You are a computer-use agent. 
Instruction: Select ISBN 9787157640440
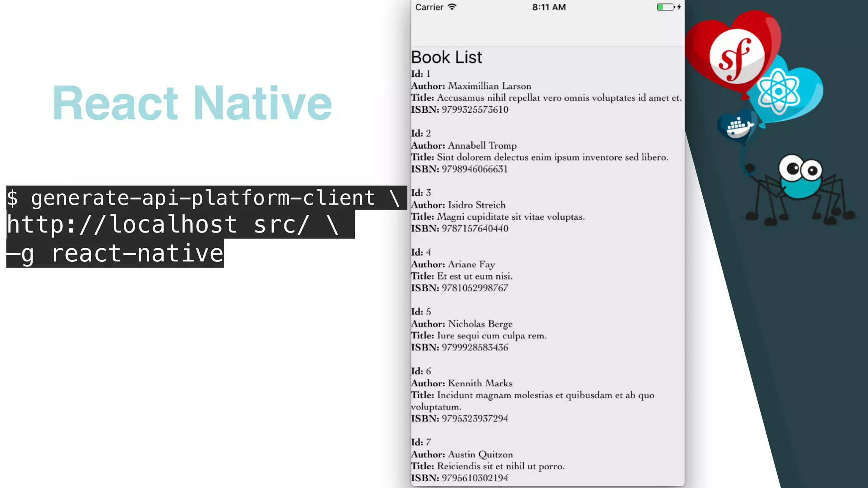pos(459,229)
